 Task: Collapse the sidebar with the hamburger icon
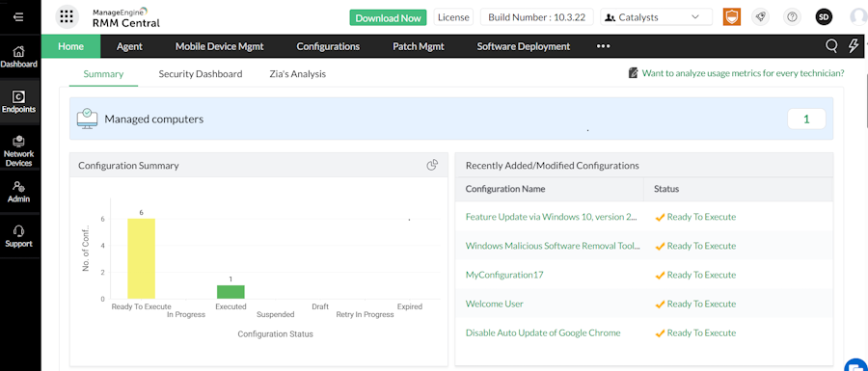[18, 17]
